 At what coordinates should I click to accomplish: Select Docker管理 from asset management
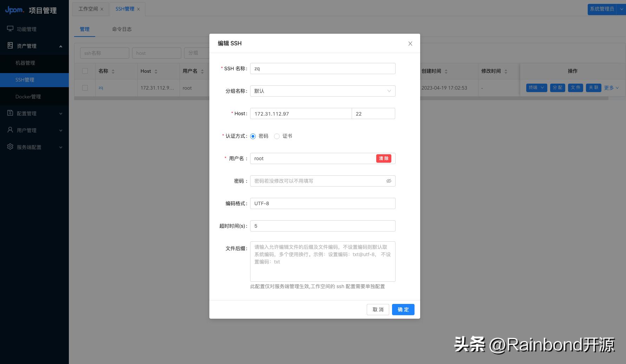28,97
